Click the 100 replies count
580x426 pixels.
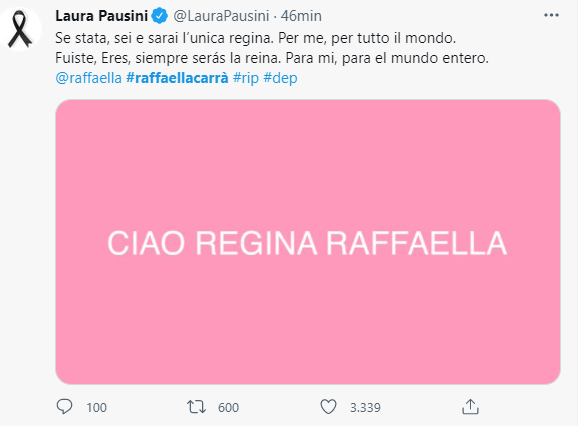(x=97, y=408)
